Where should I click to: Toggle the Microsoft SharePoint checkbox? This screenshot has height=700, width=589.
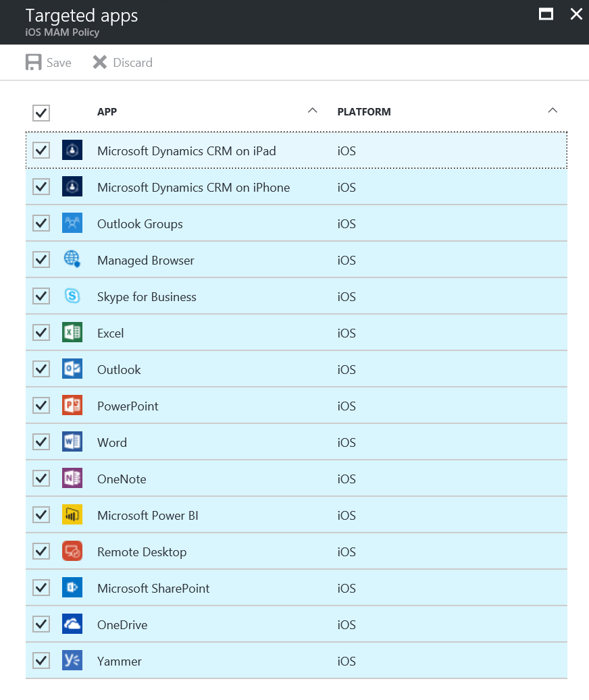pos(41,588)
